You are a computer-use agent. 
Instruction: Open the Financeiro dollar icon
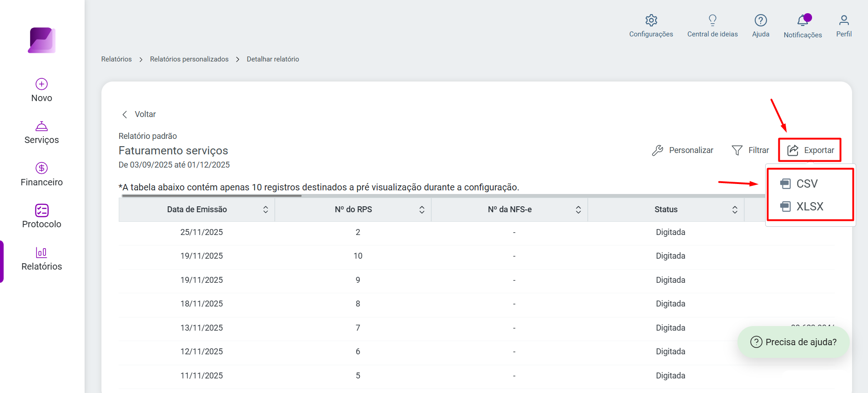(42, 168)
